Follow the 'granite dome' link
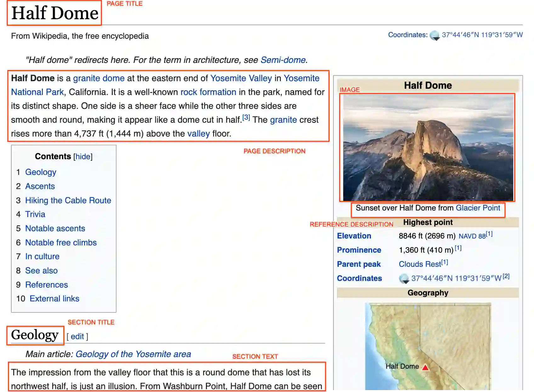 (x=99, y=78)
